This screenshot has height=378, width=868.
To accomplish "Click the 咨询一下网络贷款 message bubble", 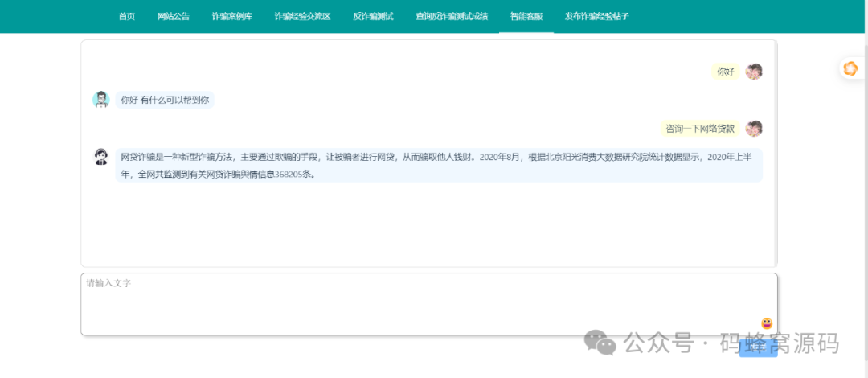I will point(700,129).
